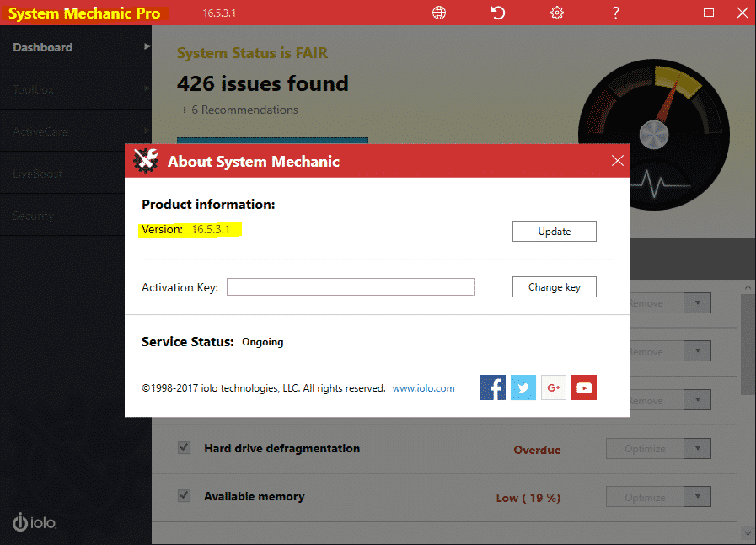
Task: Click the wrench gear About dialog icon
Action: pos(146,160)
